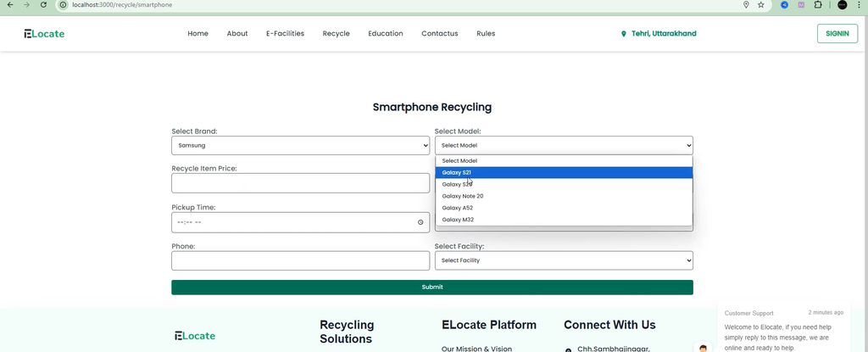Submit the smartphone recycling form
The image size is (868, 352).
point(431,288)
